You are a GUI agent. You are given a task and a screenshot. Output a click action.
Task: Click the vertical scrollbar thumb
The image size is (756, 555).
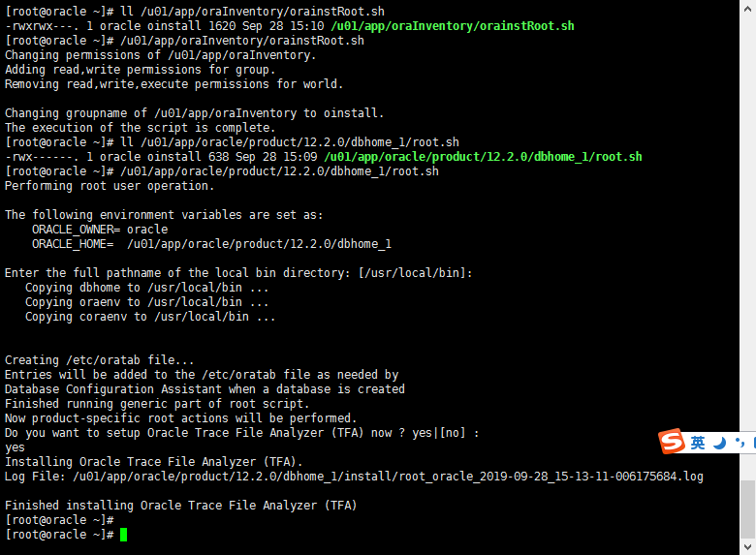[x=748, y=509]
